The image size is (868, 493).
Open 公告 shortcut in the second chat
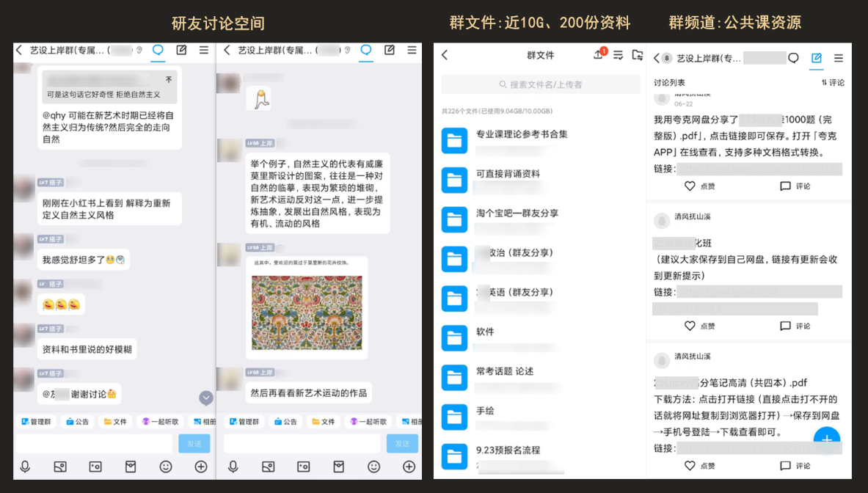tap(285, 422)
